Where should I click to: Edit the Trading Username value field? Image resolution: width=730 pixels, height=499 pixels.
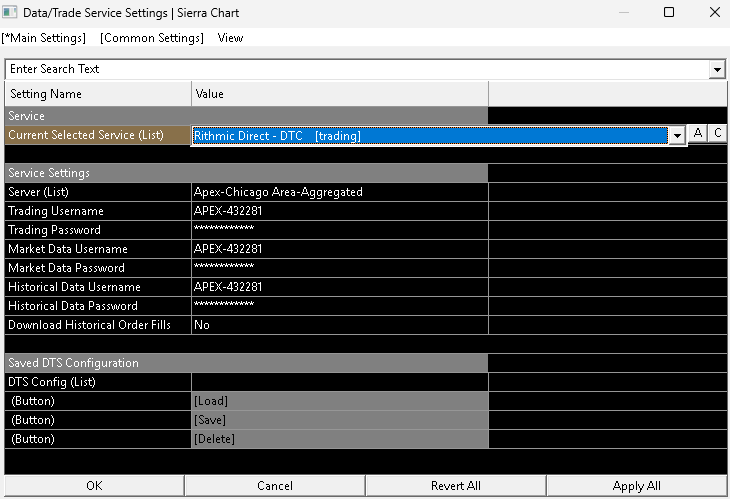(x=339, y=211)
